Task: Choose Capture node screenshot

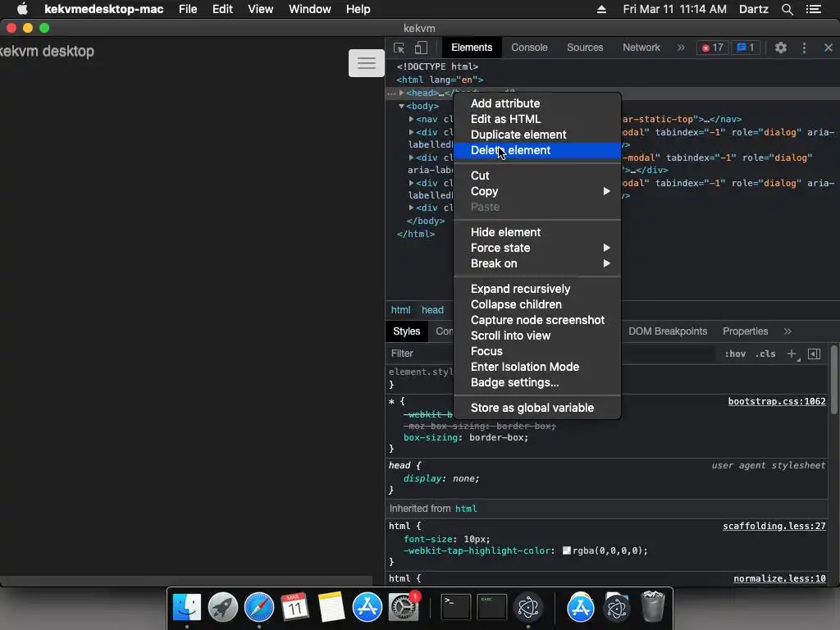Action: (537, 320)
